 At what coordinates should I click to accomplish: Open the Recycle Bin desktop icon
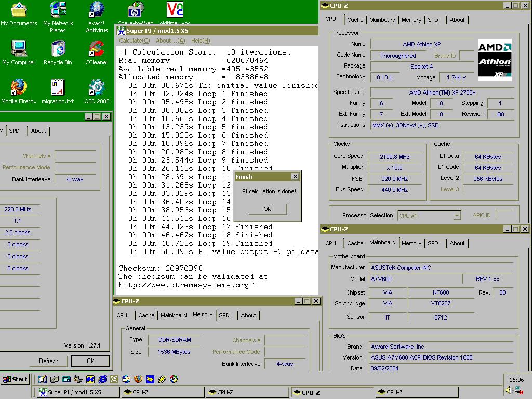point(58,52)
